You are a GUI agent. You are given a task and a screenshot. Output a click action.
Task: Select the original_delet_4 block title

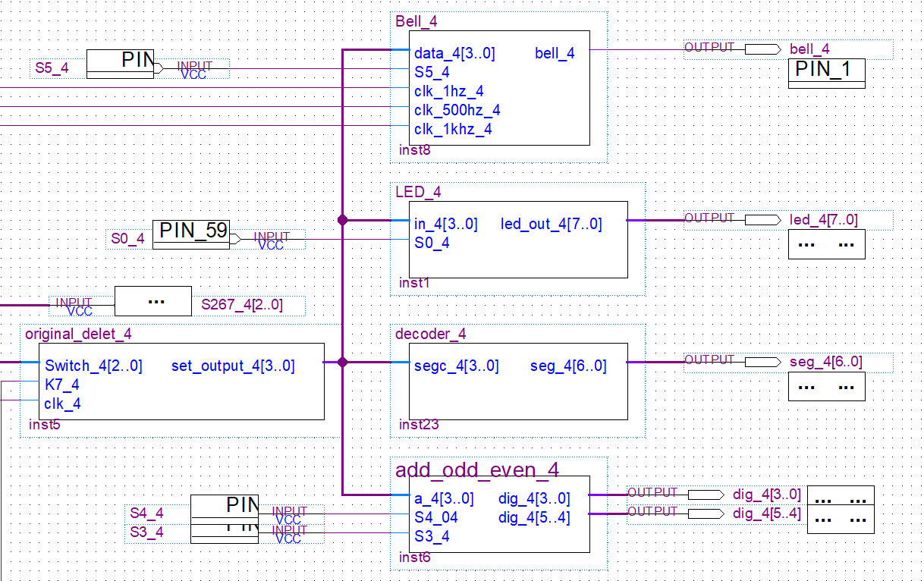click(x=78, y=334)
